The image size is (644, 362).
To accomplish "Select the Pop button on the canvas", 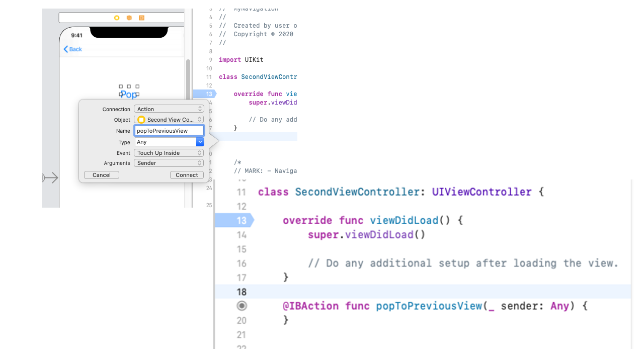I will pyautogui.click(x=129, y=95).
